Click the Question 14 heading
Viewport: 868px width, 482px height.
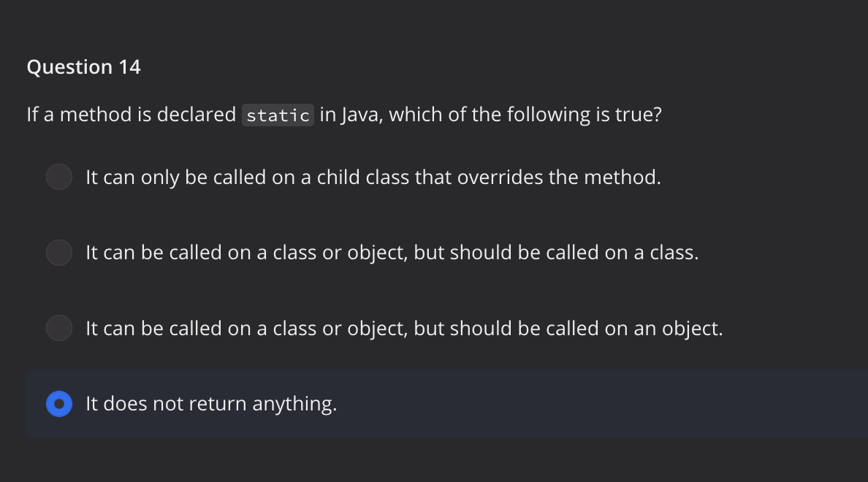[x=84, y=66]
